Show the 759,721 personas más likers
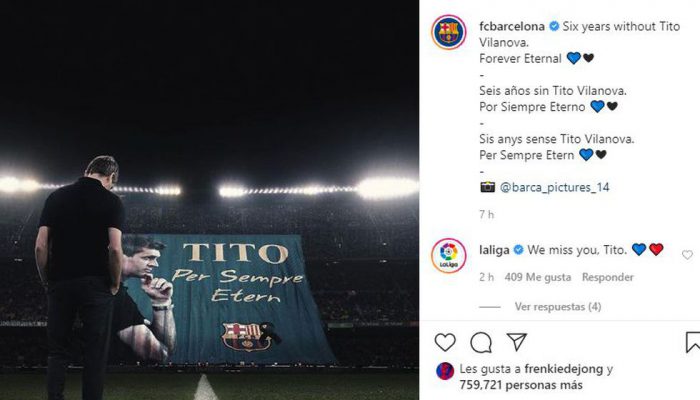The image size is (700, 400). (x=521, y=385)
